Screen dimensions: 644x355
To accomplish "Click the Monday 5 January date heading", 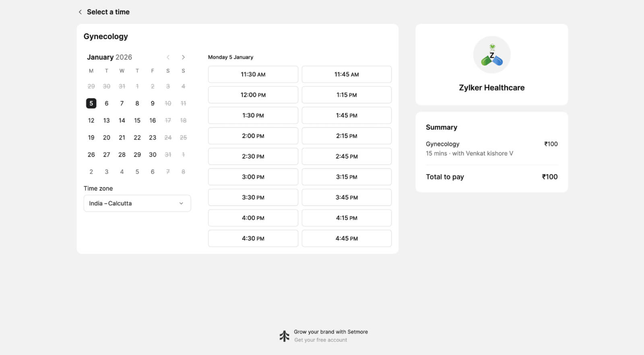I will pyautogui.click(x=231, y=57).
